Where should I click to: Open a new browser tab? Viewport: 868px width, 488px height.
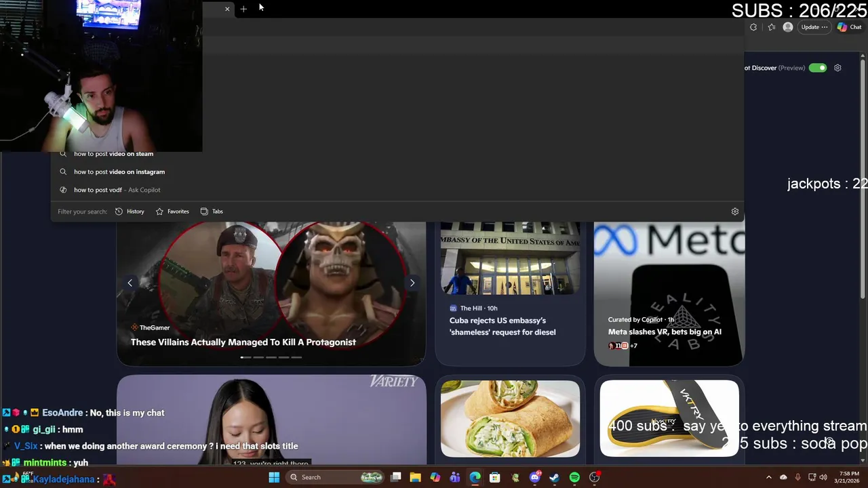[x=243, y=9]
